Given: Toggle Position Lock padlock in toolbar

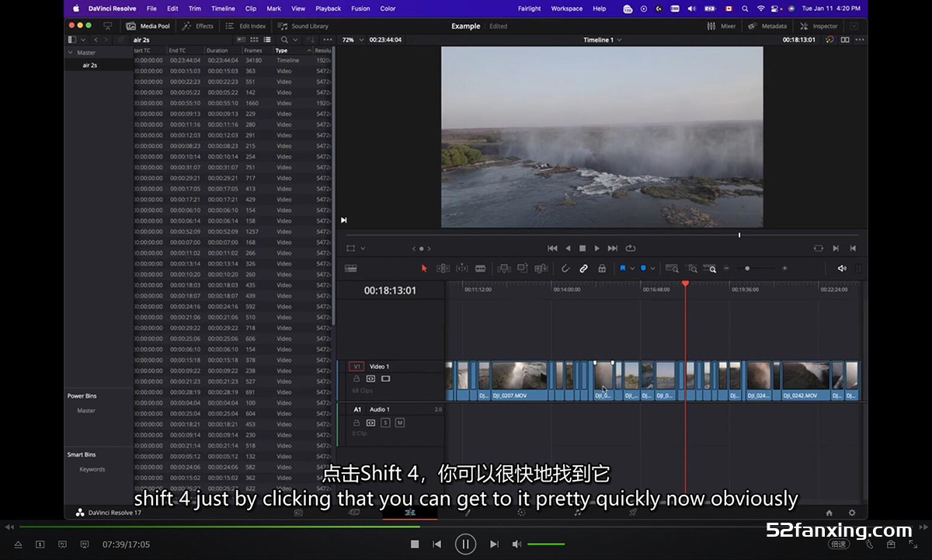Looking at the screenshot, I should coord(602,269).
